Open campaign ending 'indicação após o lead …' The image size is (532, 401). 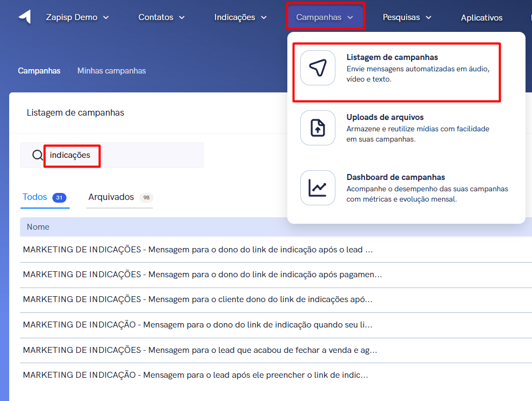[198, 250]
